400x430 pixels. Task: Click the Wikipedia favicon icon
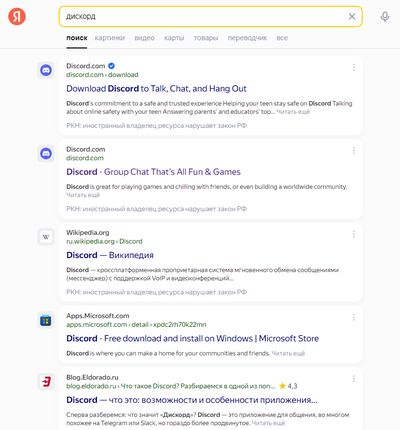tap(46, 237)
